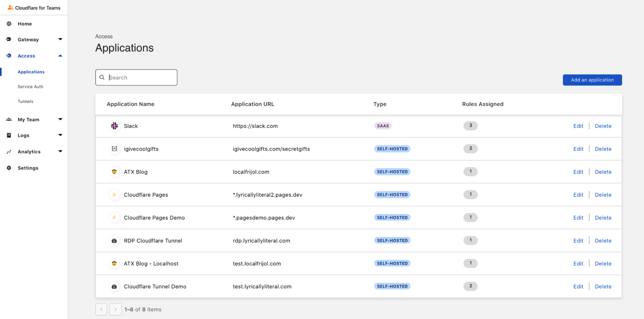Click the Analytics chart icon
This screenshot has height=319, width=644.
pos(9,152)
